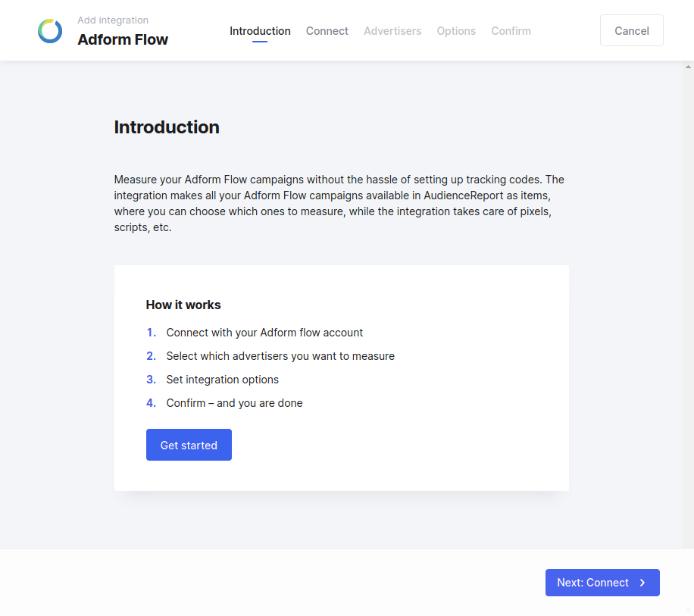Click the Adform Flow circular logo
Image resolution: width=694 pixels, height=616 pixels.
click(50, 31)
